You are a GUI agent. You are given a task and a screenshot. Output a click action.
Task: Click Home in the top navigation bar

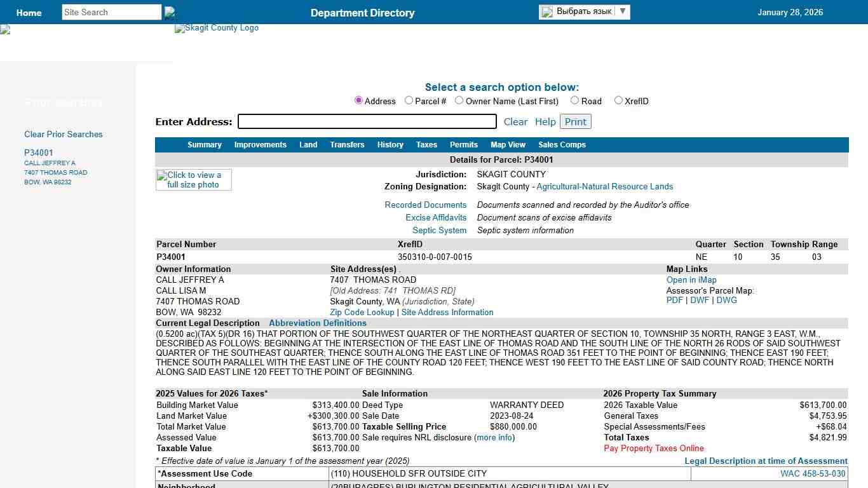[29, 13]
